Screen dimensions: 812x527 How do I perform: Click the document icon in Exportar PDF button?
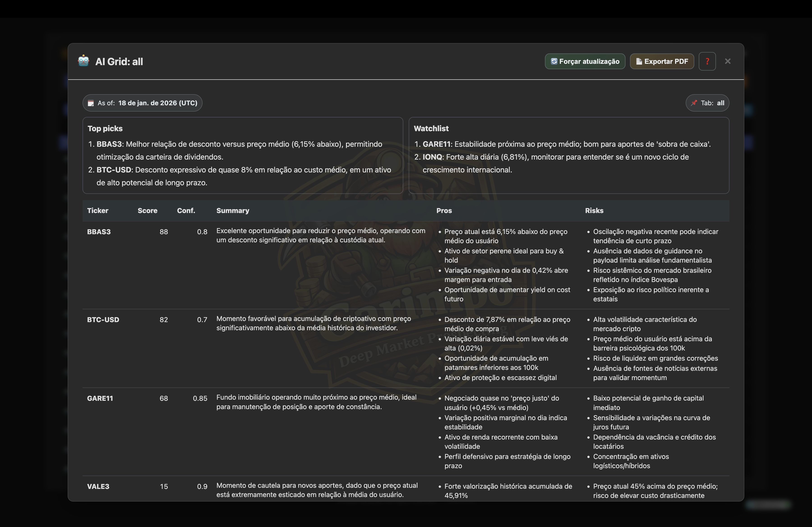[639, 61]
